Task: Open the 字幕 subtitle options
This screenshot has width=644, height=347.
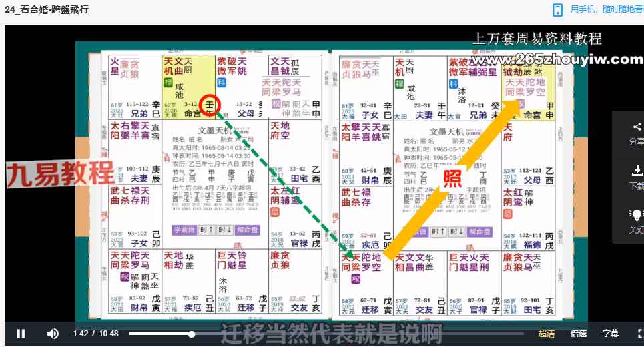Action: (x=610, y=334)
